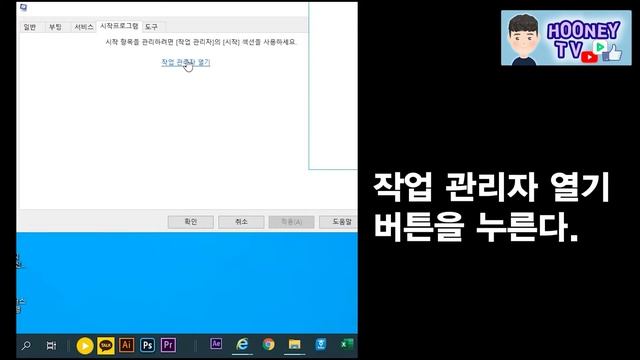Open the 일반 tab
The width and height of the screenshot is (640, 360).
point(30,27)
